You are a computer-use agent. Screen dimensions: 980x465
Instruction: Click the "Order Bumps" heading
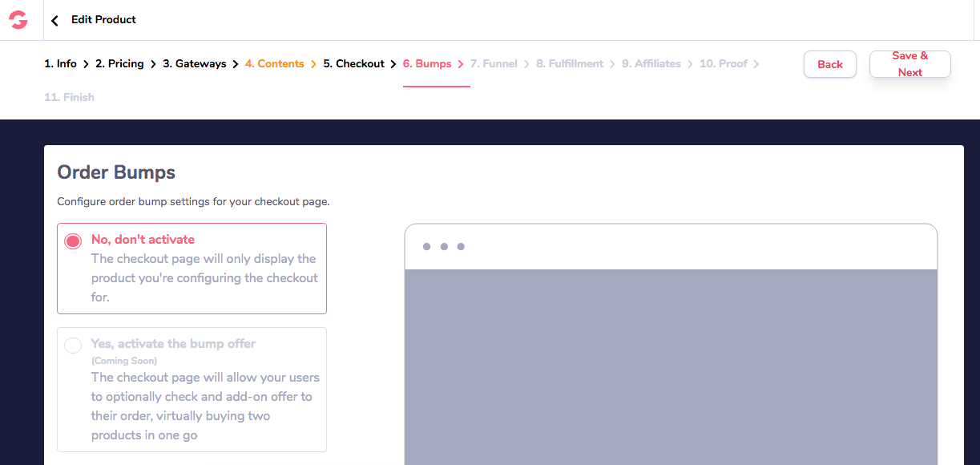(116, 172)
